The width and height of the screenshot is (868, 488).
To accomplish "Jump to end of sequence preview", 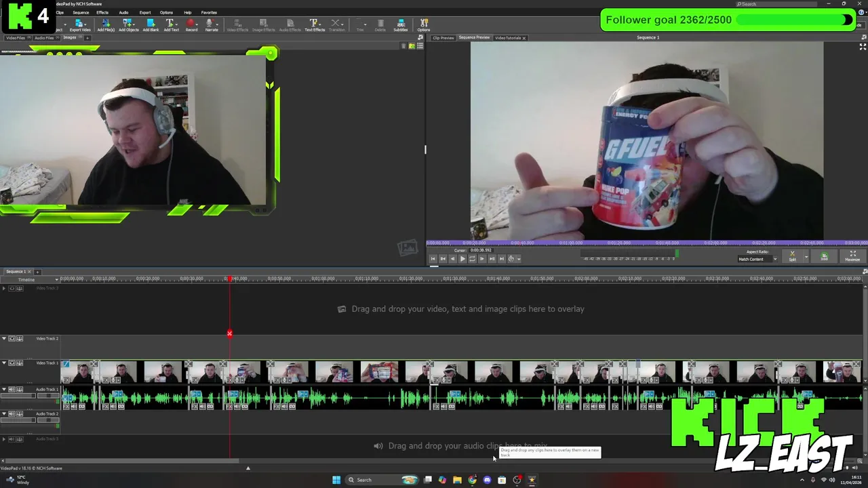I will (501, 258).
